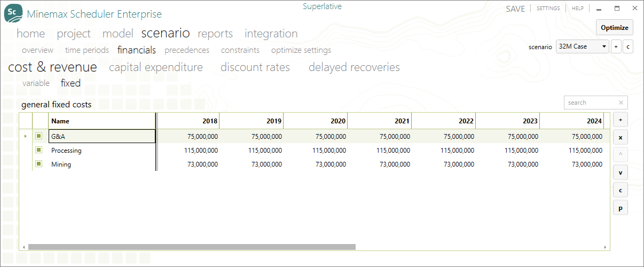Image resolution: width=644 pixels, height=267 pixels.
Task: Click the Name column header
Action: (102, 121)
